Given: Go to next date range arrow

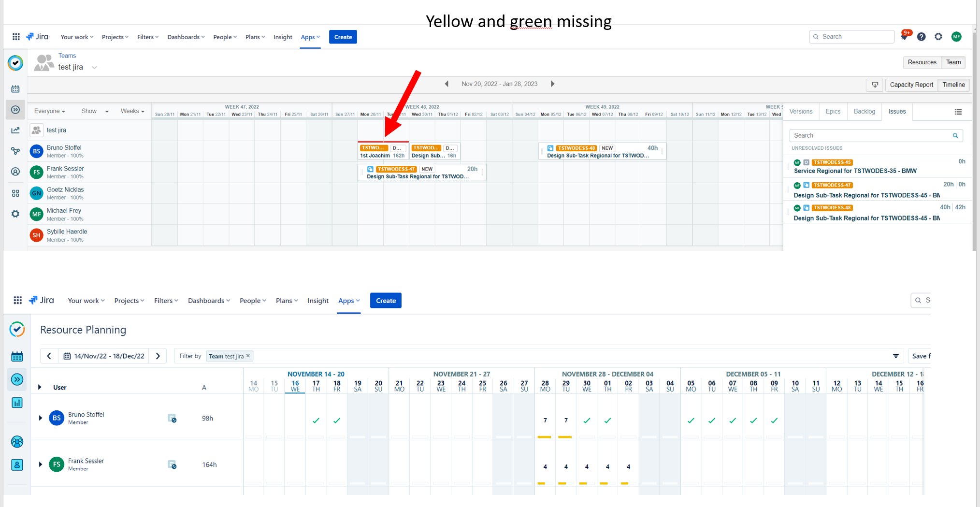Looking at the screenshot, I should 552,84.
